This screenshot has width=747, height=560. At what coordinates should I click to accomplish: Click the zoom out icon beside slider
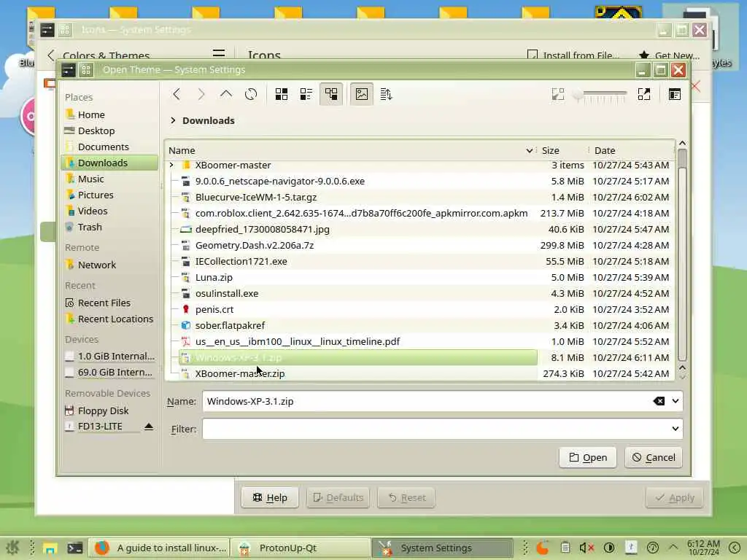tap(558, 94)
